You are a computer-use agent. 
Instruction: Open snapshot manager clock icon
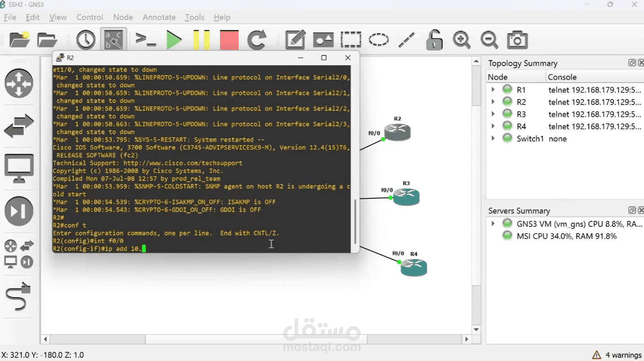click(x=86, y=40)
